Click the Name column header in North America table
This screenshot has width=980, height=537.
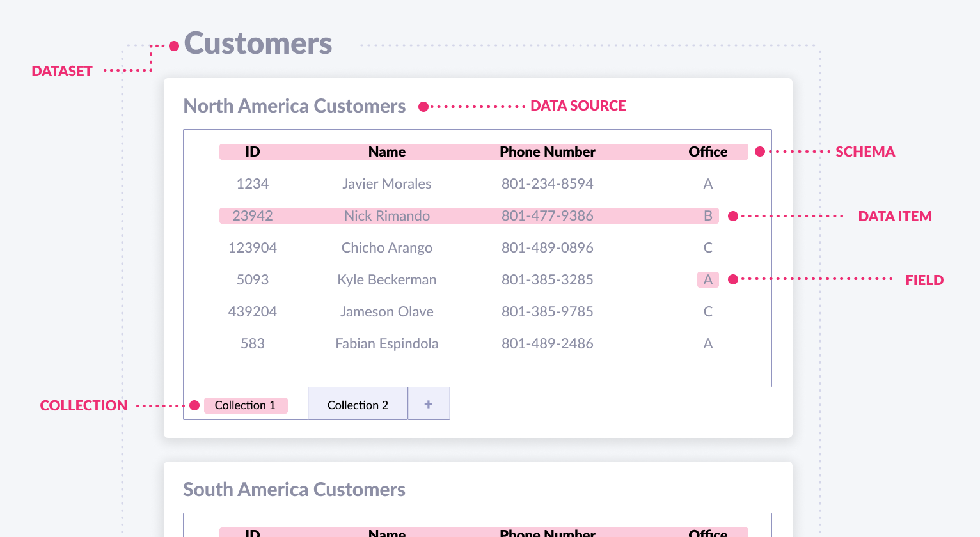pos(387,152)
